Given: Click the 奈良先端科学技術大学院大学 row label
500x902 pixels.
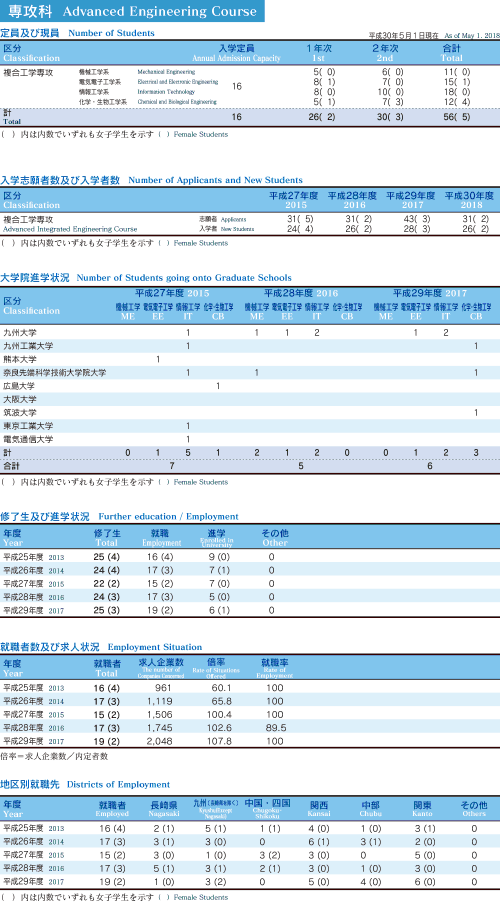Looking at the screenshot, I should coord(55,373).
